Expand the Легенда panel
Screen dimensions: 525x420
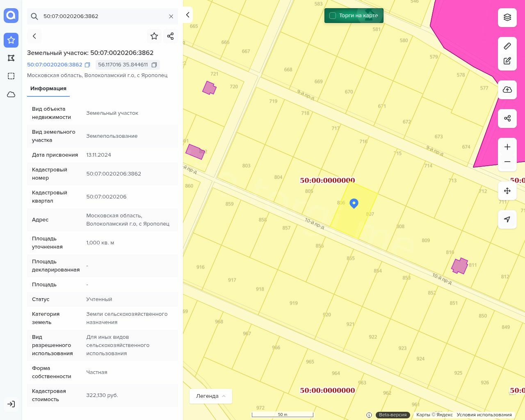[211, 396]
